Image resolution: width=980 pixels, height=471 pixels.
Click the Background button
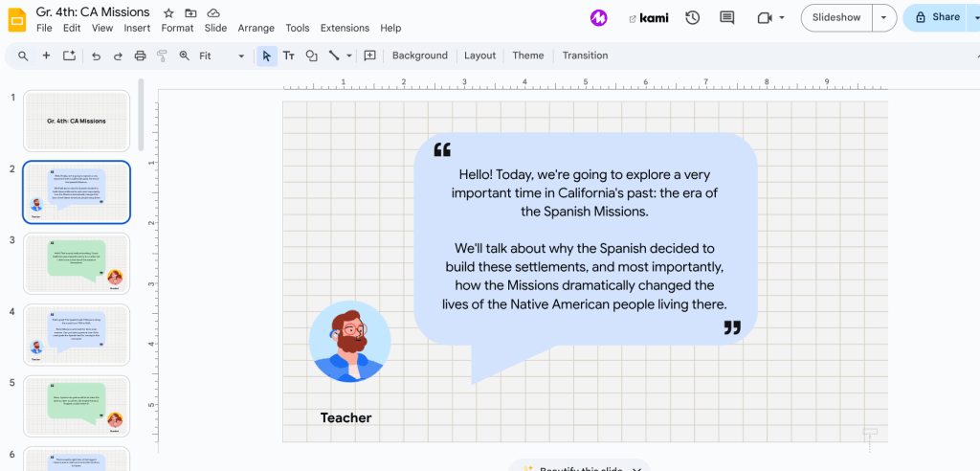419,56
